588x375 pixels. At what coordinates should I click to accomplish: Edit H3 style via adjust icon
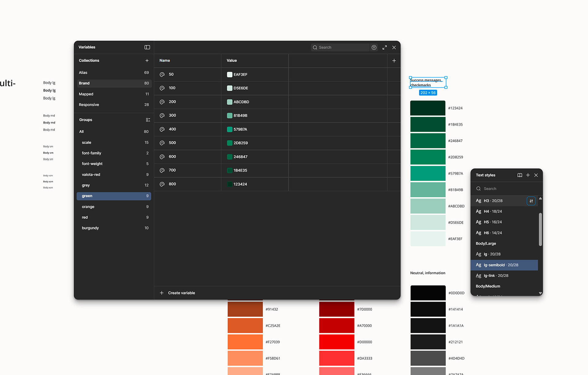pos(531,201)
